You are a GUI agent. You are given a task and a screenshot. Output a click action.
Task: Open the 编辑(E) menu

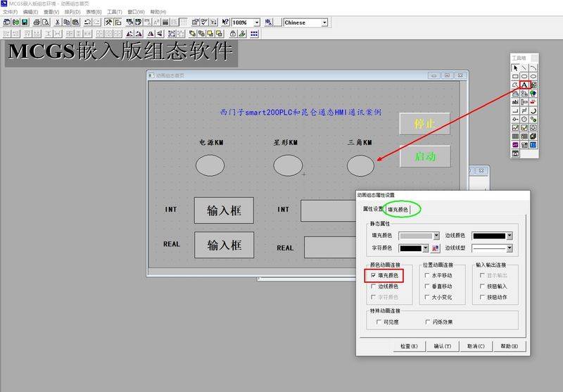tap(30, 12)
